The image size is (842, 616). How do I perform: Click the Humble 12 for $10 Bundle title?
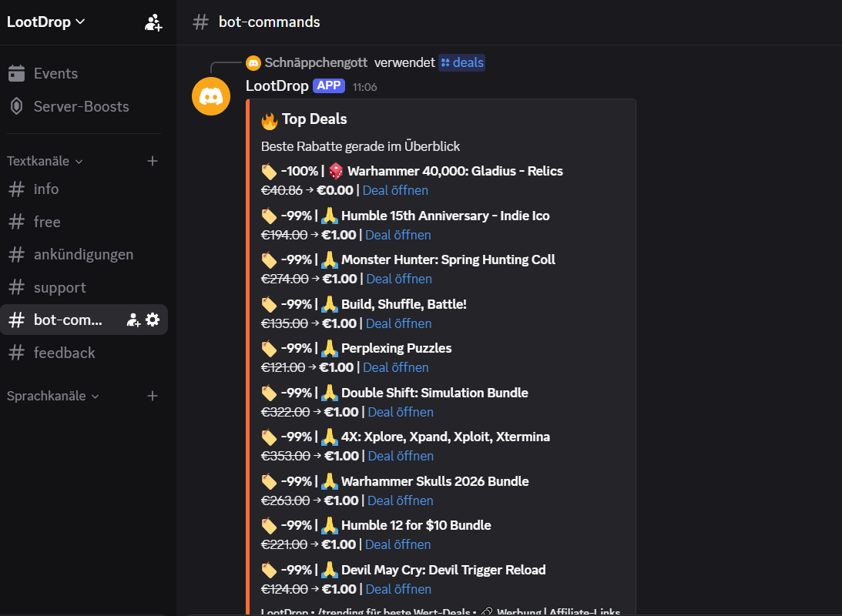[416, 525]
